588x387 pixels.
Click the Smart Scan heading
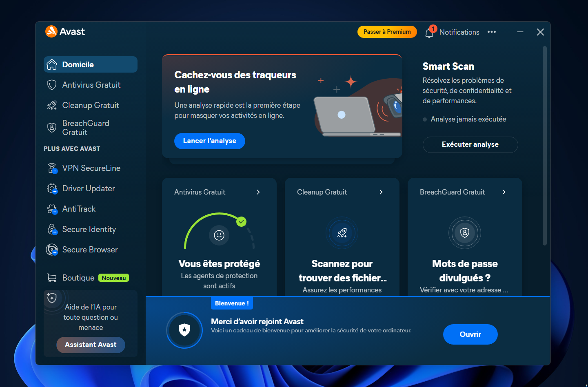click(448, 66)
